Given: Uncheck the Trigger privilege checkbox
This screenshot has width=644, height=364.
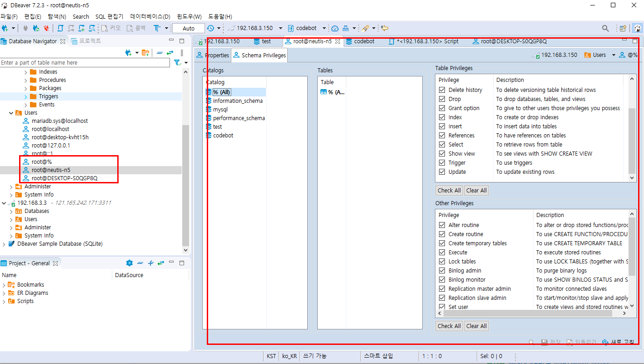Looking at the screenshot, I should tap(442, 163).
